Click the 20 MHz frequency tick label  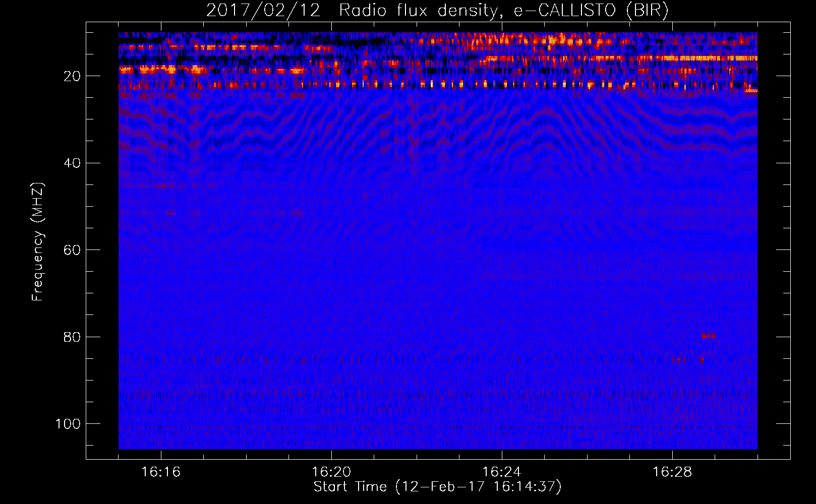click(x=72, y=76)
